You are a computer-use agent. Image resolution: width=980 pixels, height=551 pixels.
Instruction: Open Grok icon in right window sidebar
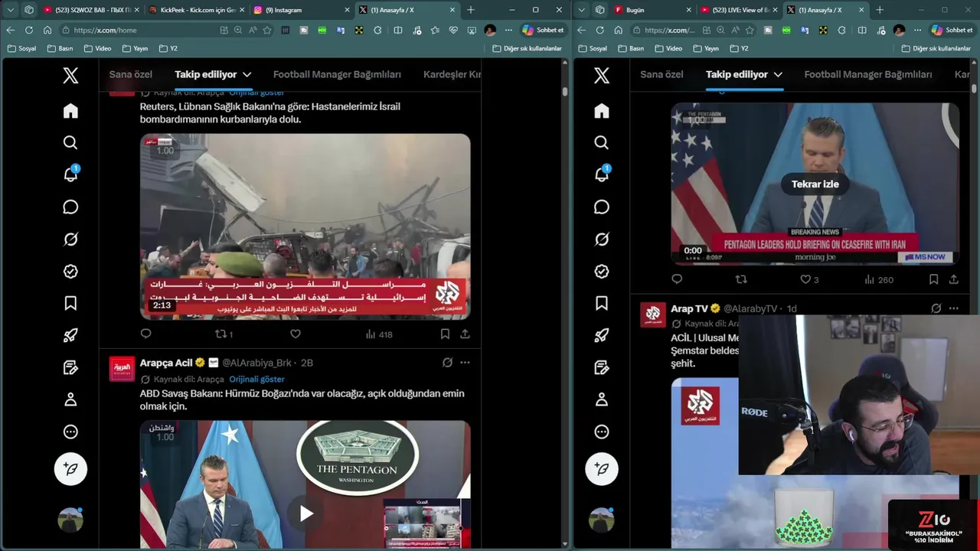(602, 240)
